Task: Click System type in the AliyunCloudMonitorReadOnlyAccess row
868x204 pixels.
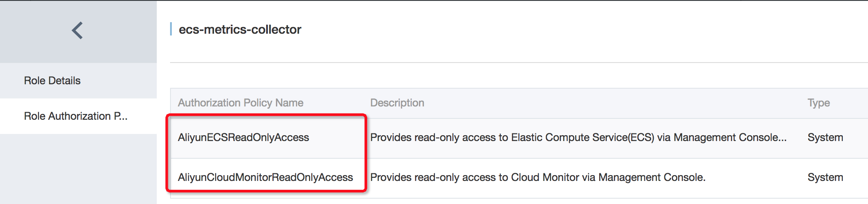Action: tap(825, 177)
